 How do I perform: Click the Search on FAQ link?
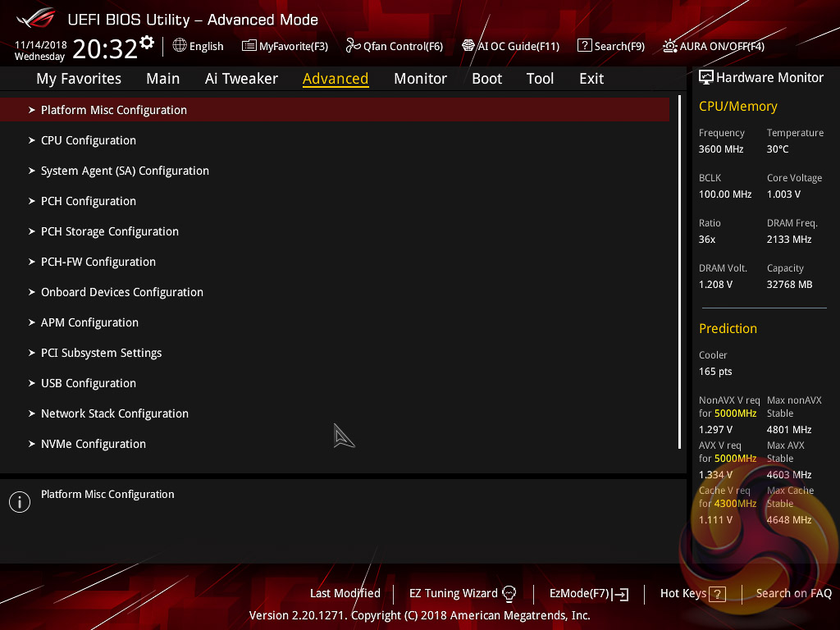(794, 594)
